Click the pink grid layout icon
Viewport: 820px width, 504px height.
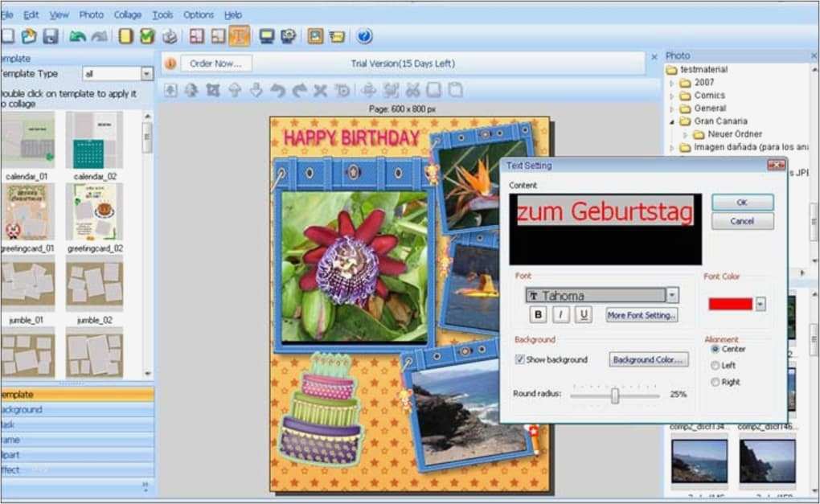(197, 36)
